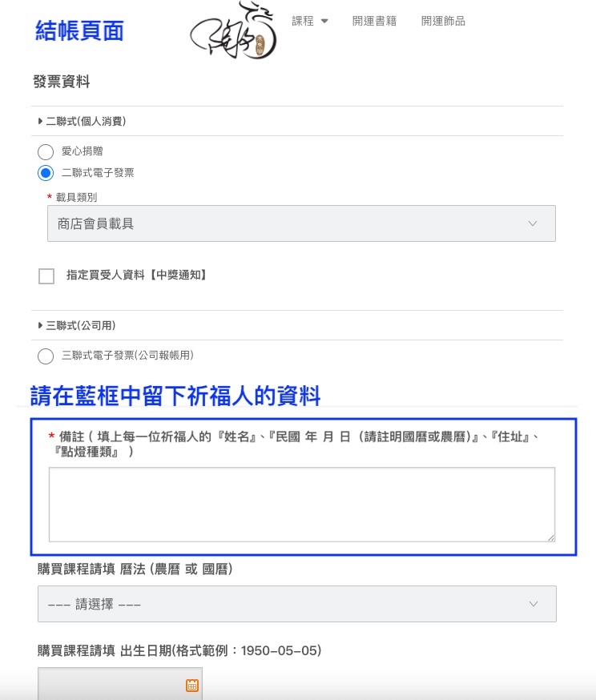Select the 愛心捐贈 radio button
This screenshot has width=596, height=700.
pos(46,151)
